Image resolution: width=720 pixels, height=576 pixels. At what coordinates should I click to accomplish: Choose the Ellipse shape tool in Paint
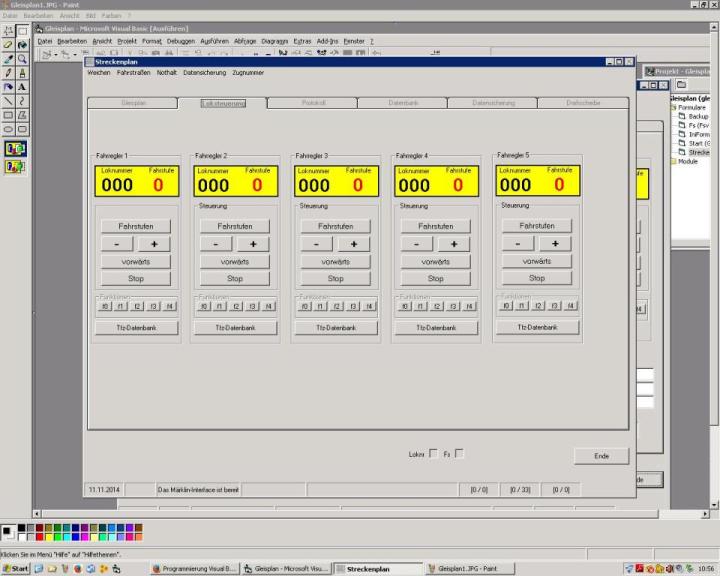pyautogui.click(x=8, y=129)
